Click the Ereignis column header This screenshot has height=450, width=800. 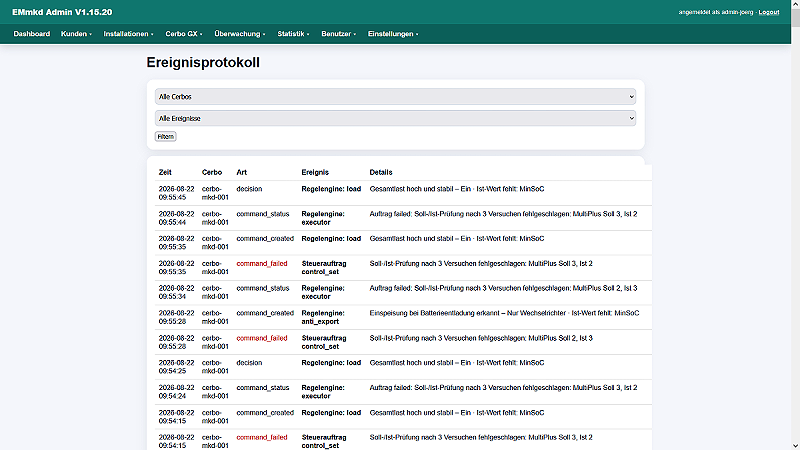315,172
